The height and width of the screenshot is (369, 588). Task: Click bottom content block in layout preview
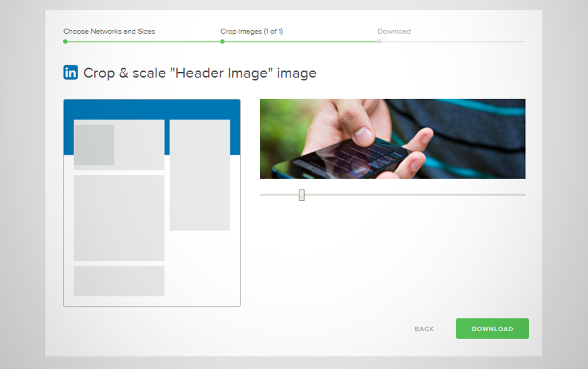(x=119, y=281)
